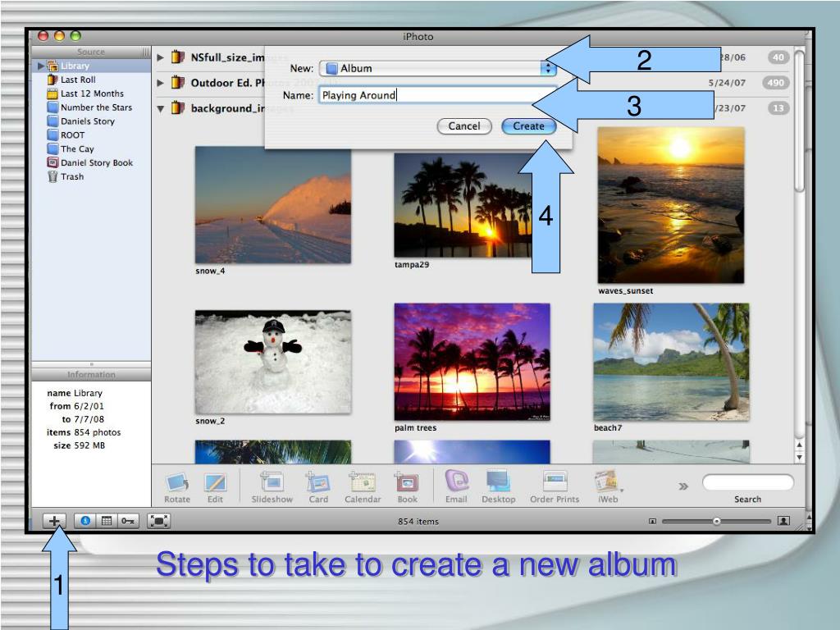Click the Create button

coord(528,126)
